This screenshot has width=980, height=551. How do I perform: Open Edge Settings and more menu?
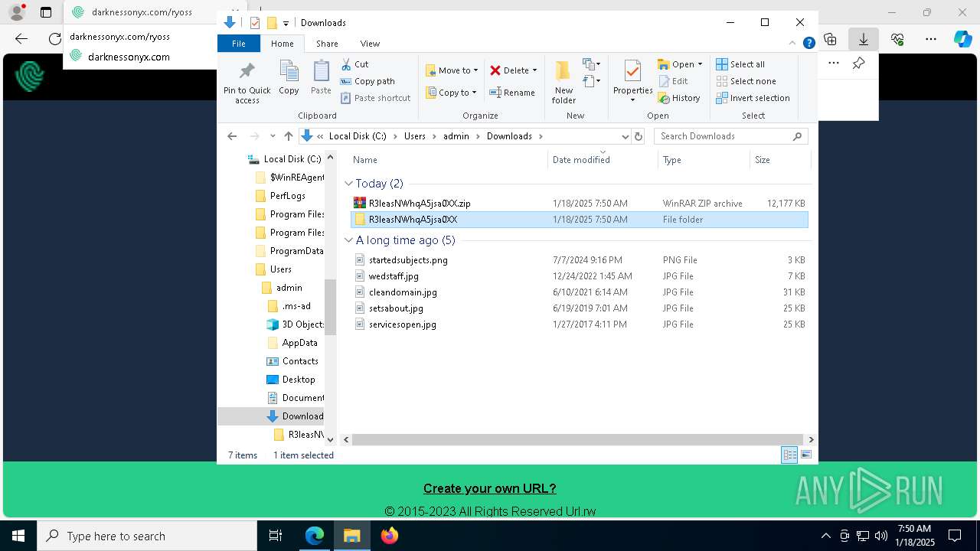(x=931, y=39)
